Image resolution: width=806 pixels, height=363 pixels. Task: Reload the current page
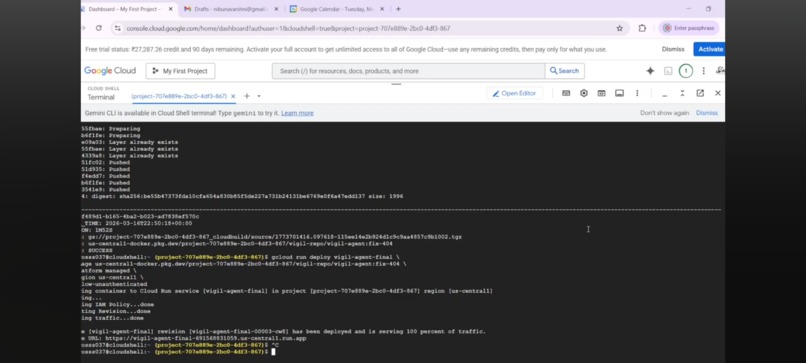click(x=99, y=28)
